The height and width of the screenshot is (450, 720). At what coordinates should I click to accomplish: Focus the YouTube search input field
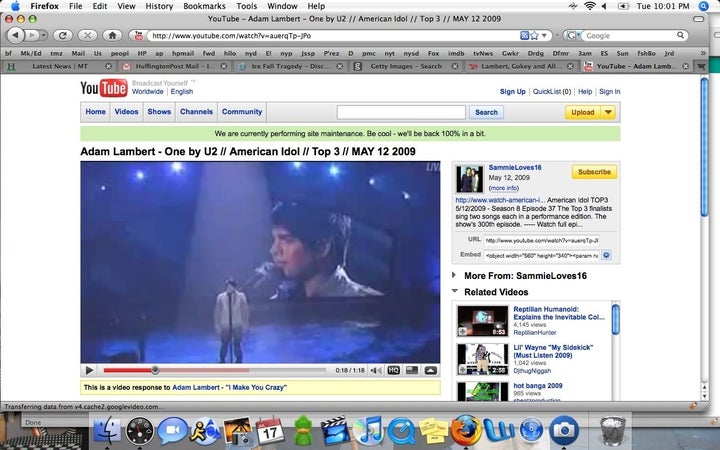(401, 112)
